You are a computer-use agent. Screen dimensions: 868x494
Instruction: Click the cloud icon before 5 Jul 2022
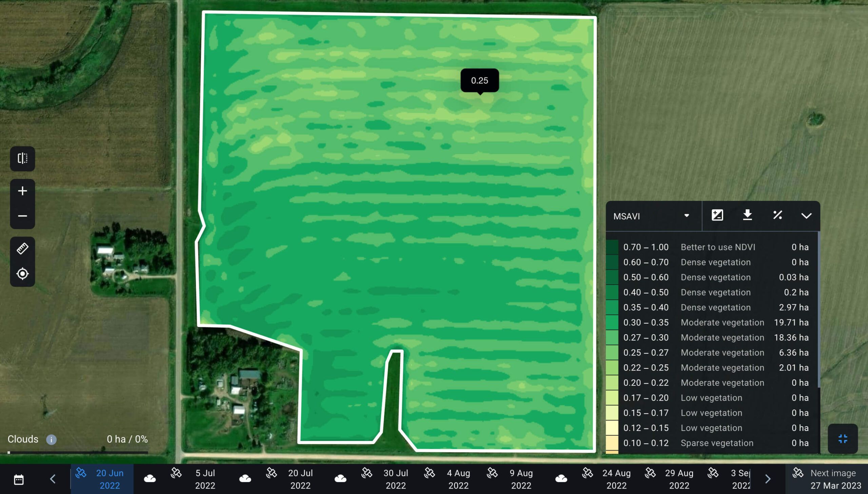click(150, 479)
